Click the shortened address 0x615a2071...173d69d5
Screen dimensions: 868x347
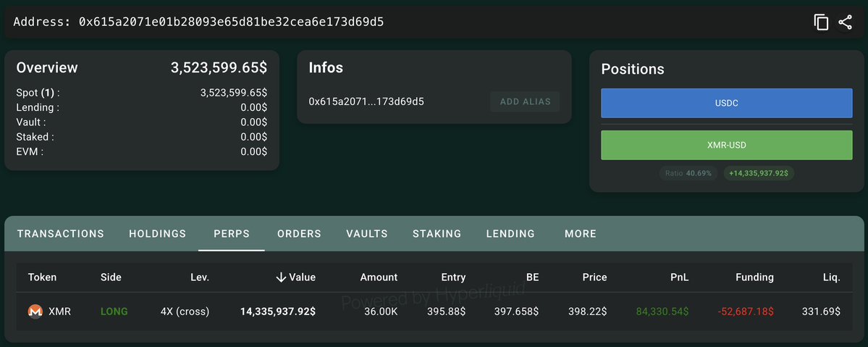pos(366,101)
